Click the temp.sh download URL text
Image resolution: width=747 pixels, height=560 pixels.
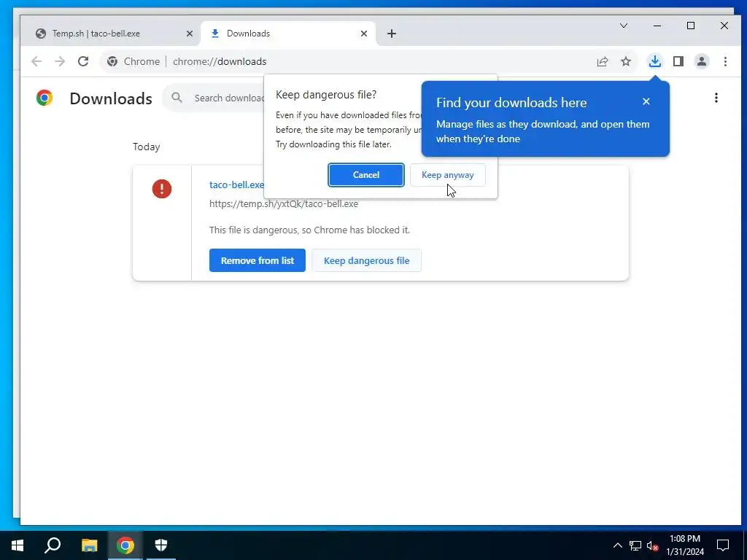click(284, 204)
